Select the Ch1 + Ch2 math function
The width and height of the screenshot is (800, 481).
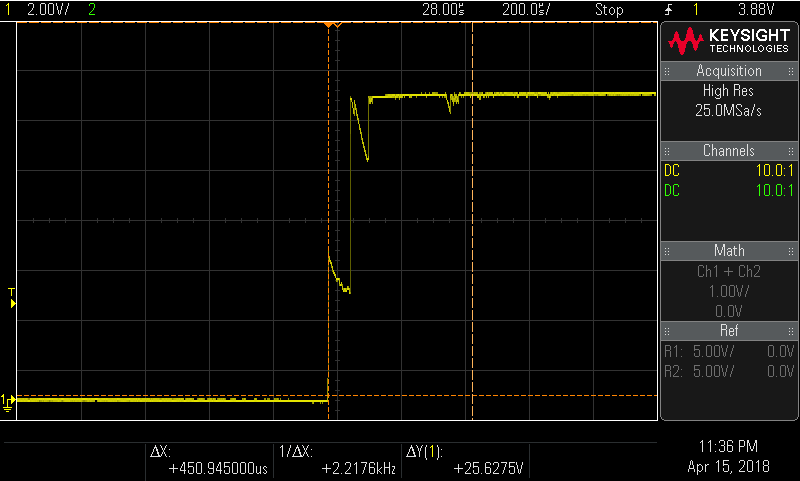click(x=728, y=271)
